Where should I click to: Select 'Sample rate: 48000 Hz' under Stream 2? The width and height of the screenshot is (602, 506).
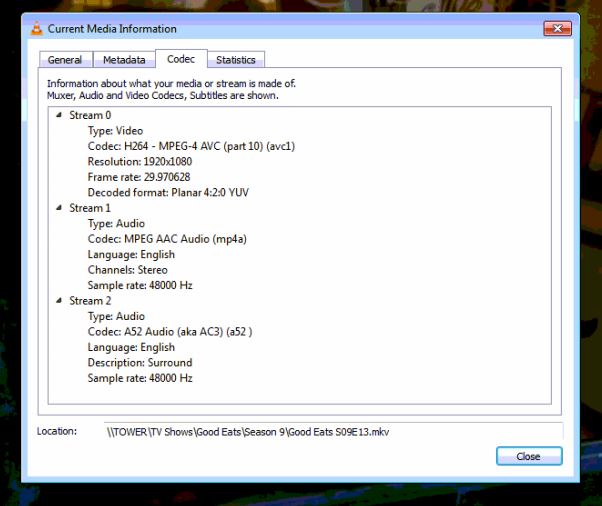point(140,378)
